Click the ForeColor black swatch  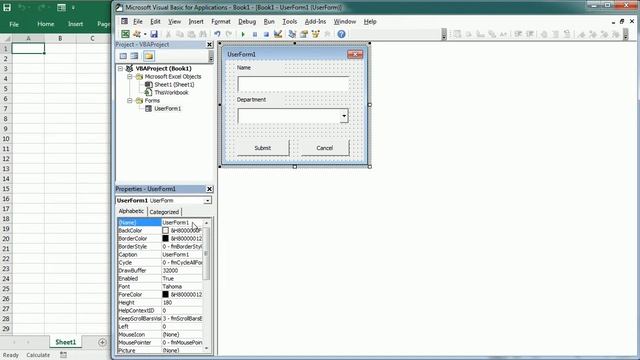pyautogui.click(x=165, y=294)
